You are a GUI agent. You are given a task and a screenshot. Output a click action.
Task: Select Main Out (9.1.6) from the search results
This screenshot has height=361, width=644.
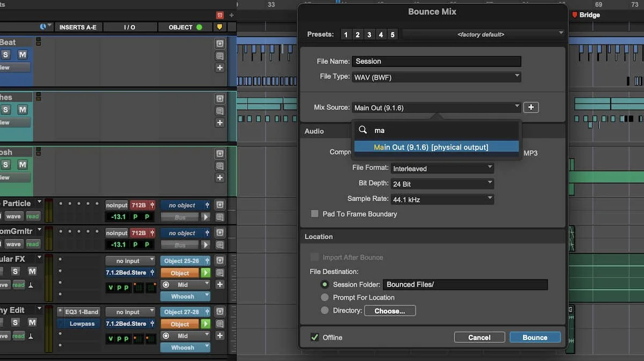point(436,146)
